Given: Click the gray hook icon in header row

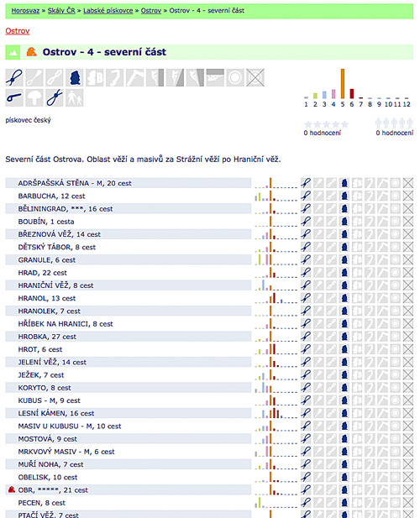Looking at the screenshot, I should pos(115,77).
